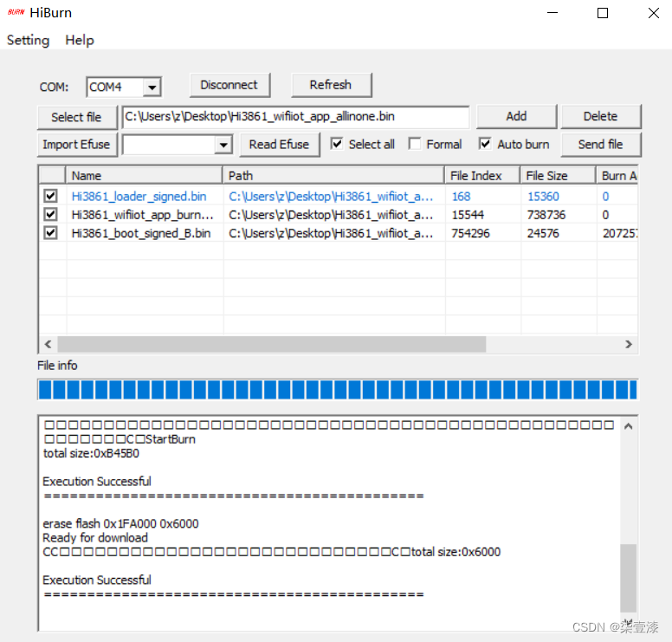Close the HiBurn window
The height and width of the screenshot is (642, 672).
click(x=654, y=13)
